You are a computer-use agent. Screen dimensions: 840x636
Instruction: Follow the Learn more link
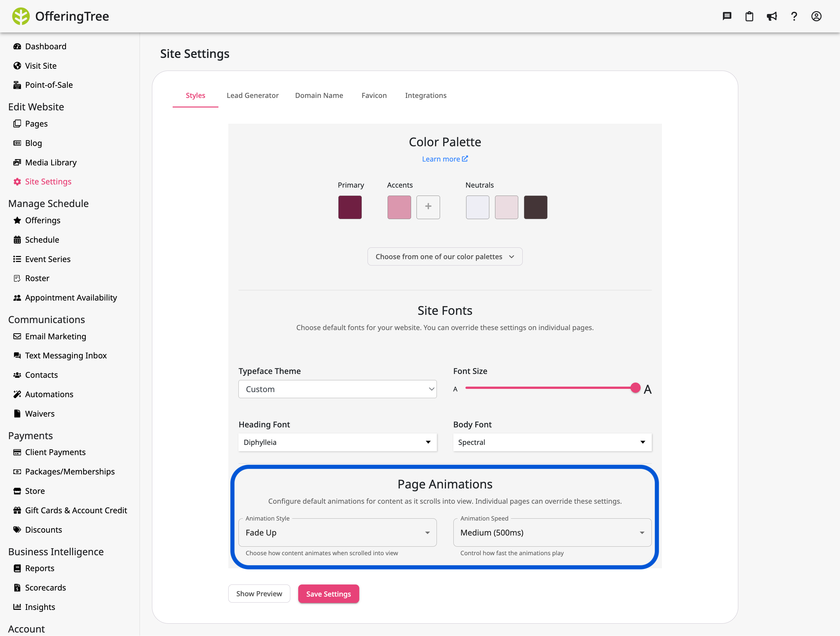[445, 159]
